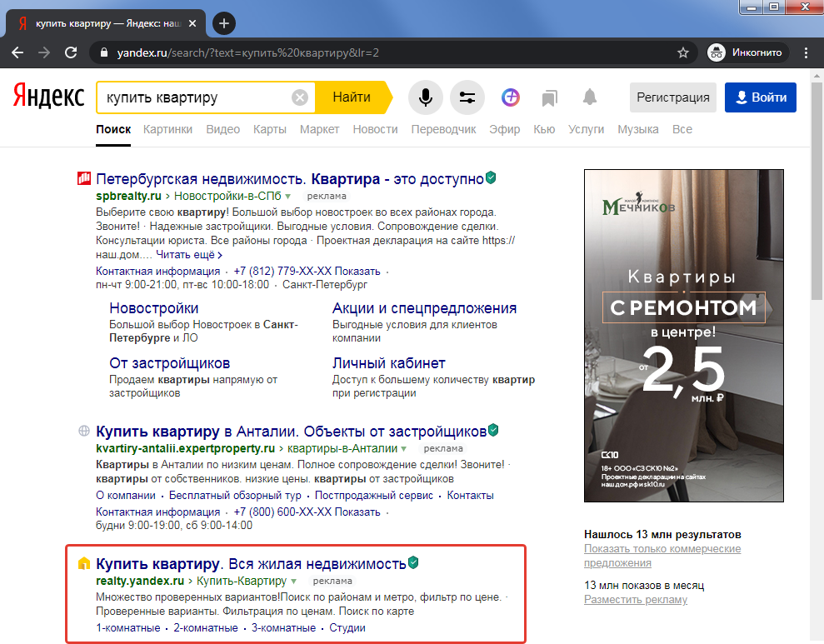The width and height of the screenshot is (824, 644).
Task: Bookmark the page with the star icon
Action: [683, 52]
